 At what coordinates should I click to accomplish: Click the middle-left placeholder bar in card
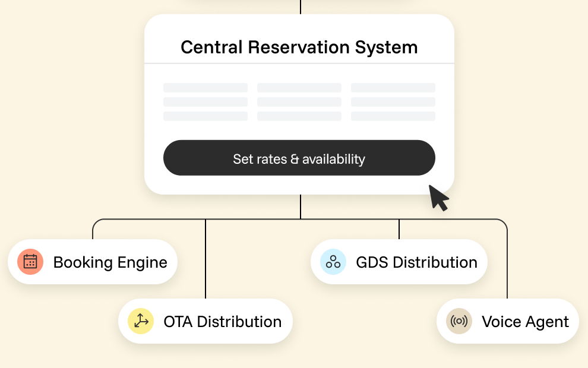coord(206,102)
